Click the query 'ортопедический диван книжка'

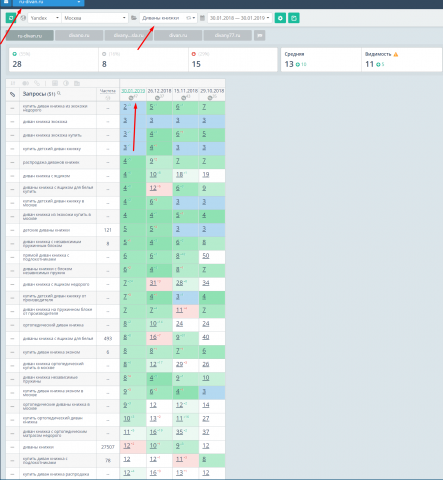pyautogui.click(x=53, y=325)
